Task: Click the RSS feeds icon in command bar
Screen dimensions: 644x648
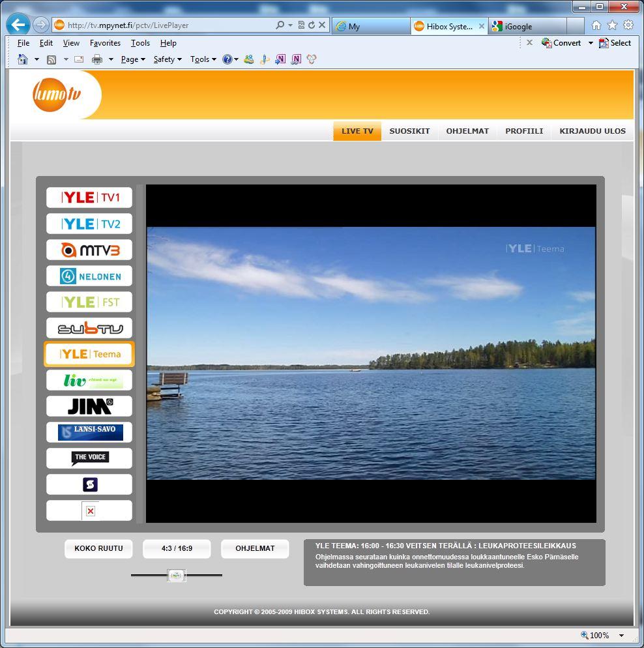Action: pyautogui.click(x=51, y=60)
